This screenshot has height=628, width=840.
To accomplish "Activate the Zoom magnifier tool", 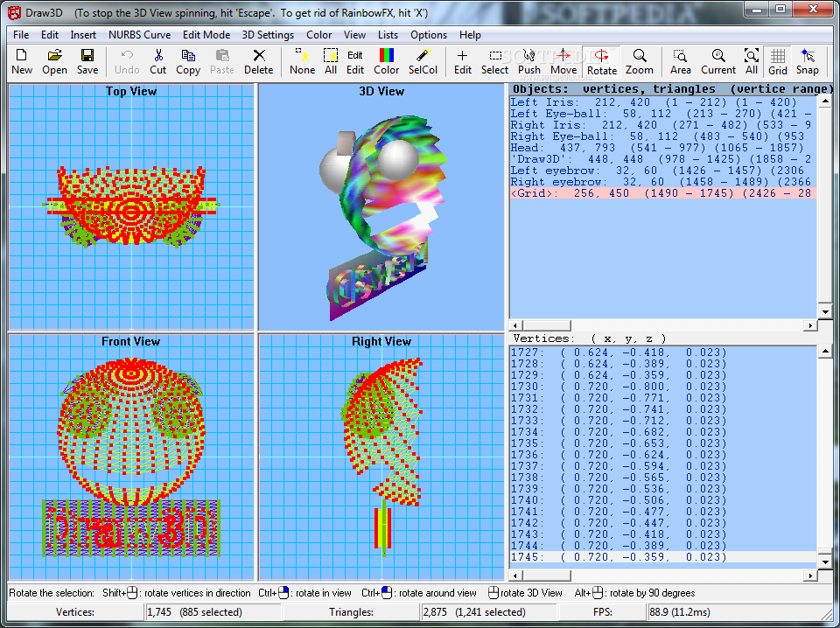I will [x=639, y=61].
